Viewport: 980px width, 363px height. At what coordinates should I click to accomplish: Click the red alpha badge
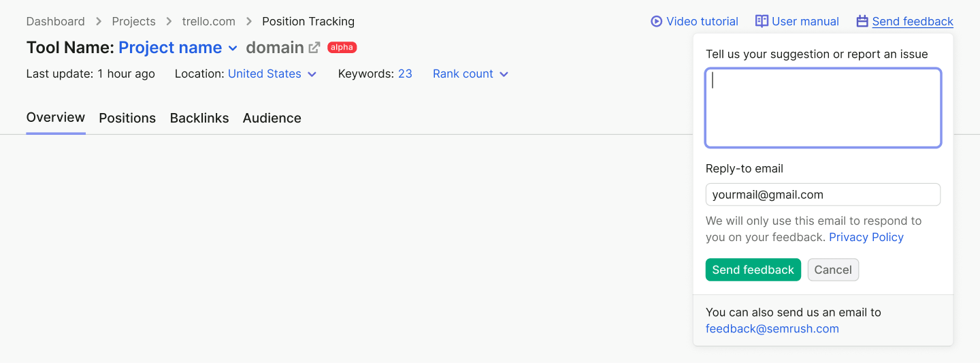point(342,48)
